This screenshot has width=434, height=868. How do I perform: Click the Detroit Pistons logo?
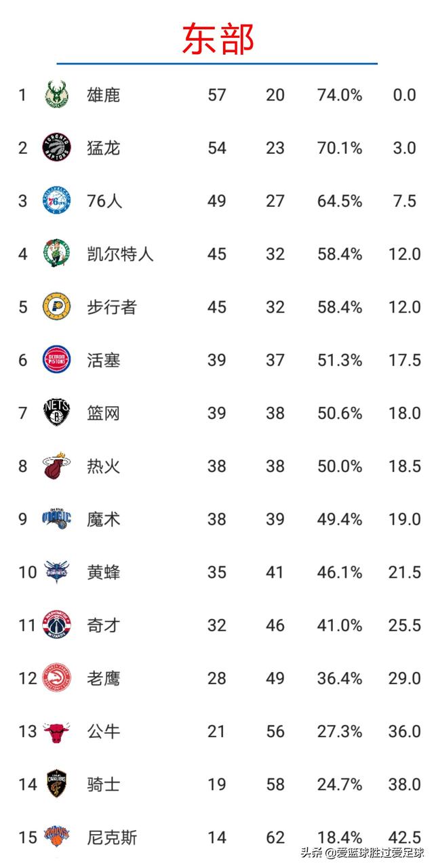coord(57,359)
